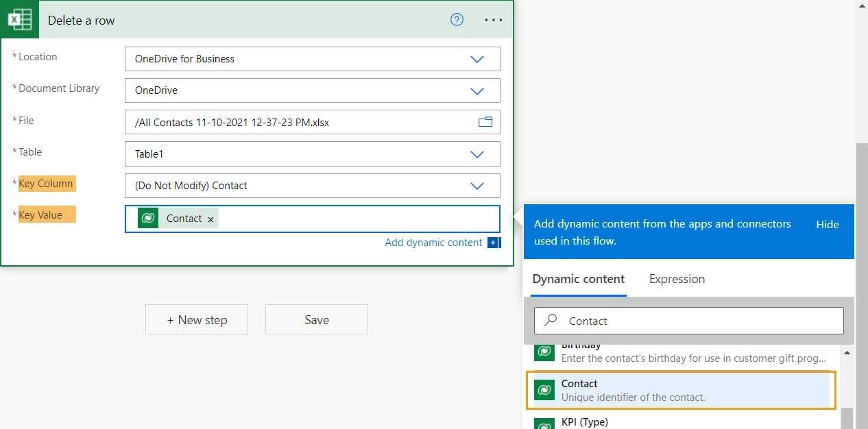Click the plus icon beside Add dynamic content
868x429 pixels.
[x=494, y=243]
